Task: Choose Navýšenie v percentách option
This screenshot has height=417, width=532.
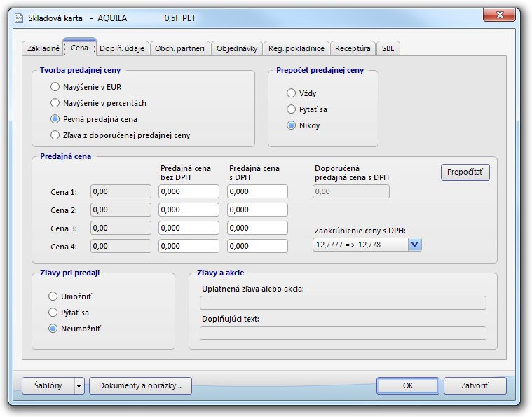Action: click(x=55, y=103)
